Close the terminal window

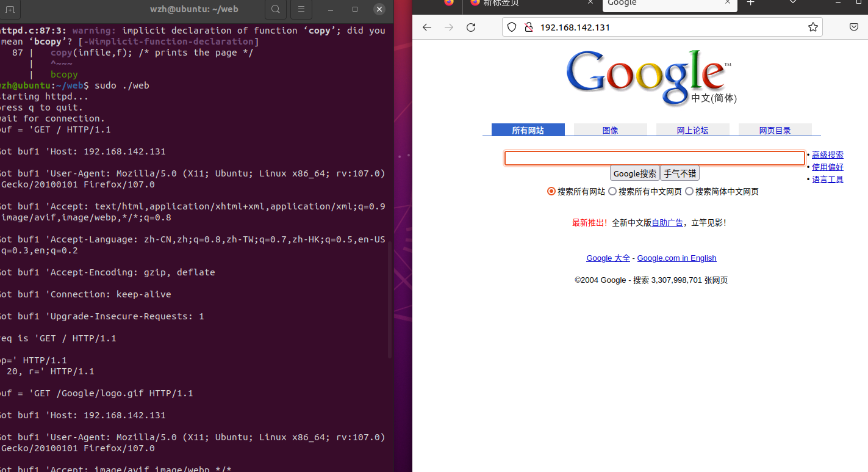tap(379, 9)
